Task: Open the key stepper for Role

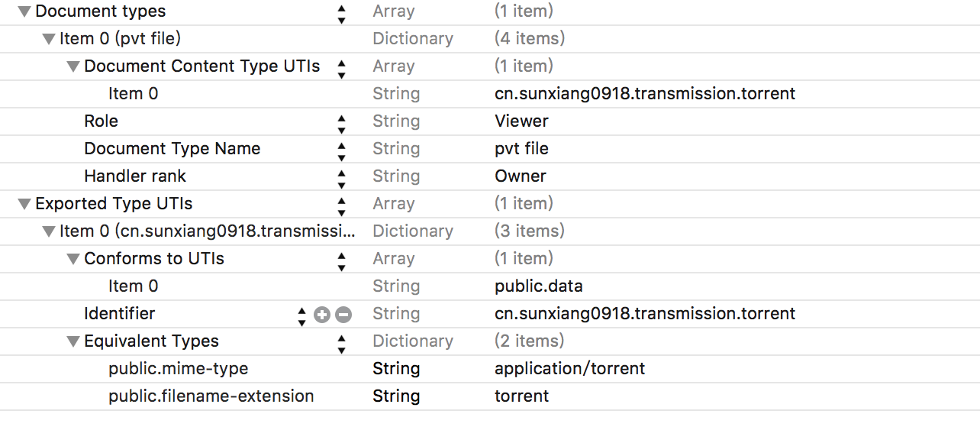Action: click(x=341, y=122)
